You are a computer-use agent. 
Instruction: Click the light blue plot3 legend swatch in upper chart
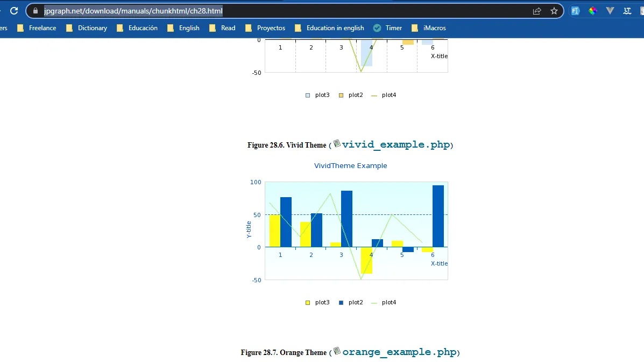(x=308, y=95)
